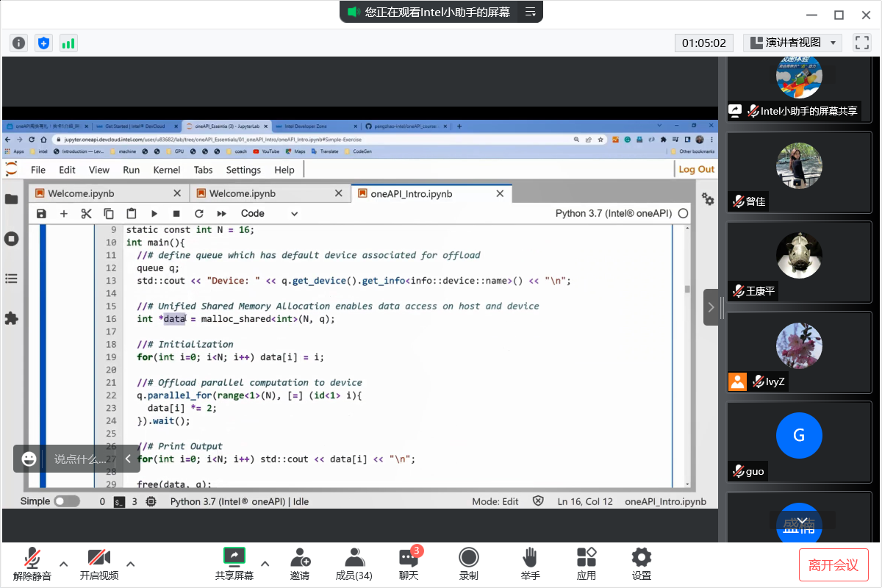The width and height of the screenshot is (882, 588).
Task: Open the apps icon in toolbar
Action: 587,558
